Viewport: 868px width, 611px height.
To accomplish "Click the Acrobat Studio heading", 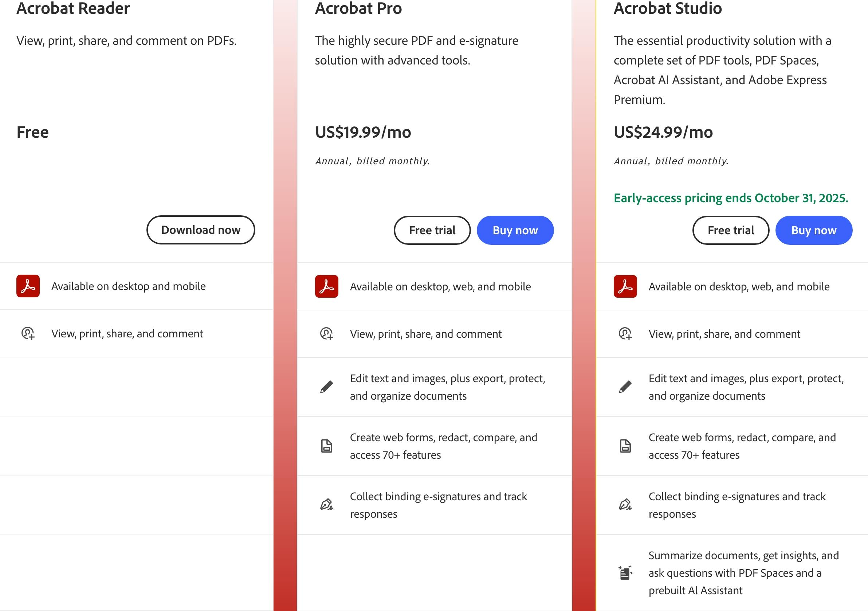I will (668, 8).
